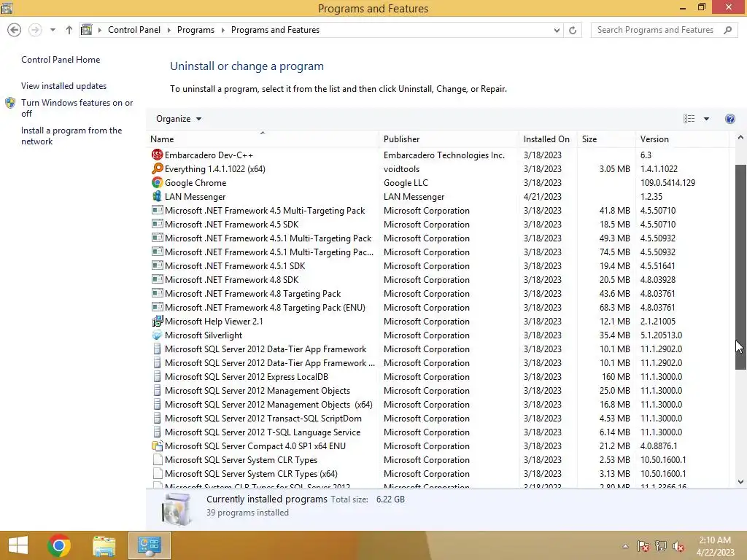The image size is (747, 560).
Task: Click the Control Panel taskbar button
Action: [149, 545]
